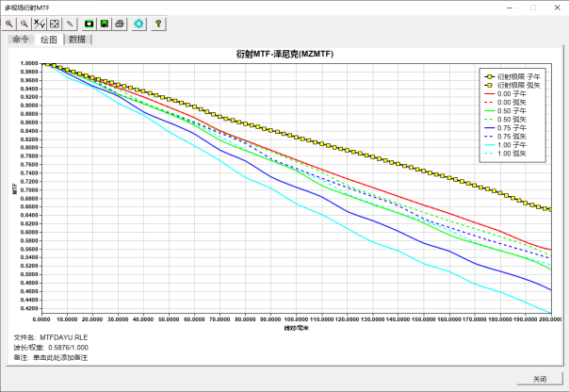Click the chart title 衍射MTF-泽尼克(MZMTF)
569x392 pixels.
[x=284, y=54]
